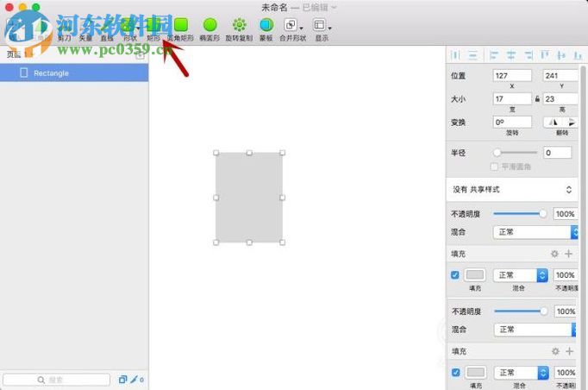Open the 已编辑 title dropdown

[320, 8]
